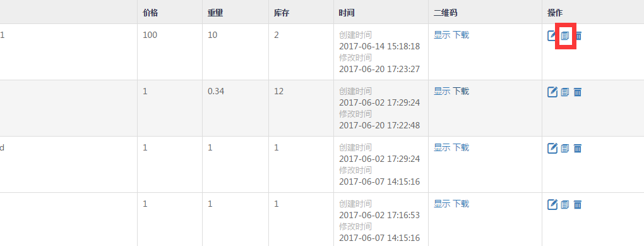The width and height of the screenshot is (644, 246).
Task: Edit the item with weight 0.34
Action: [552, 92]
